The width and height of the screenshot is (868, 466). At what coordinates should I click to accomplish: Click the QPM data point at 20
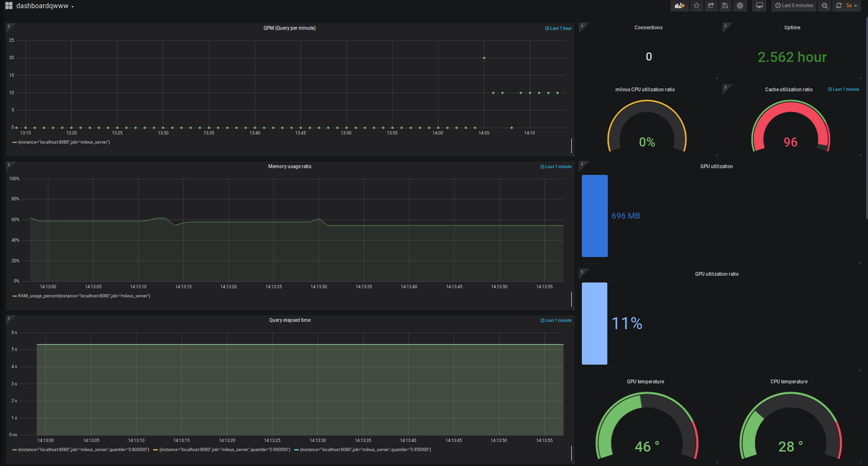484,58
